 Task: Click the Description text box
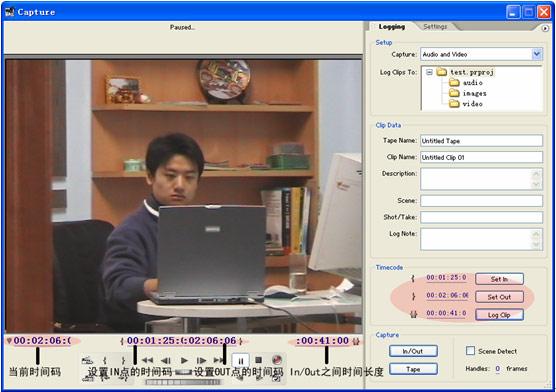coord(482,179)
